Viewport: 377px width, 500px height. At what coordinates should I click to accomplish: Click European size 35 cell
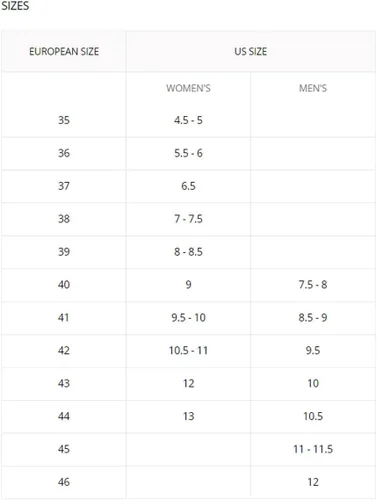[x=64, y=120]
